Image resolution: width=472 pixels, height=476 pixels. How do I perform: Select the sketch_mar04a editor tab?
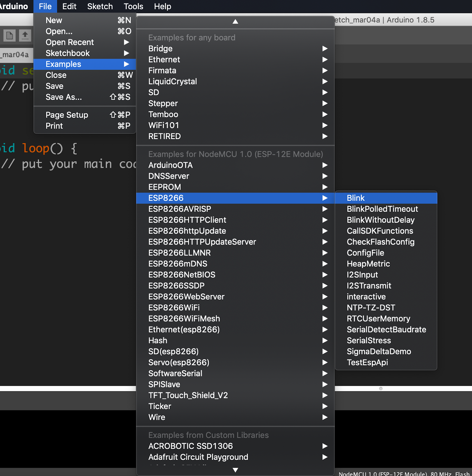(x=15, y=55)
